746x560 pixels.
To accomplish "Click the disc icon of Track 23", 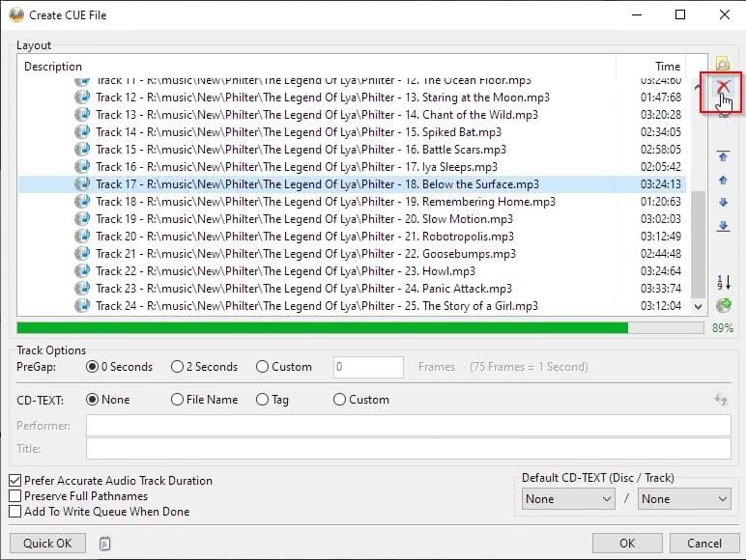I will coord(82,288).
